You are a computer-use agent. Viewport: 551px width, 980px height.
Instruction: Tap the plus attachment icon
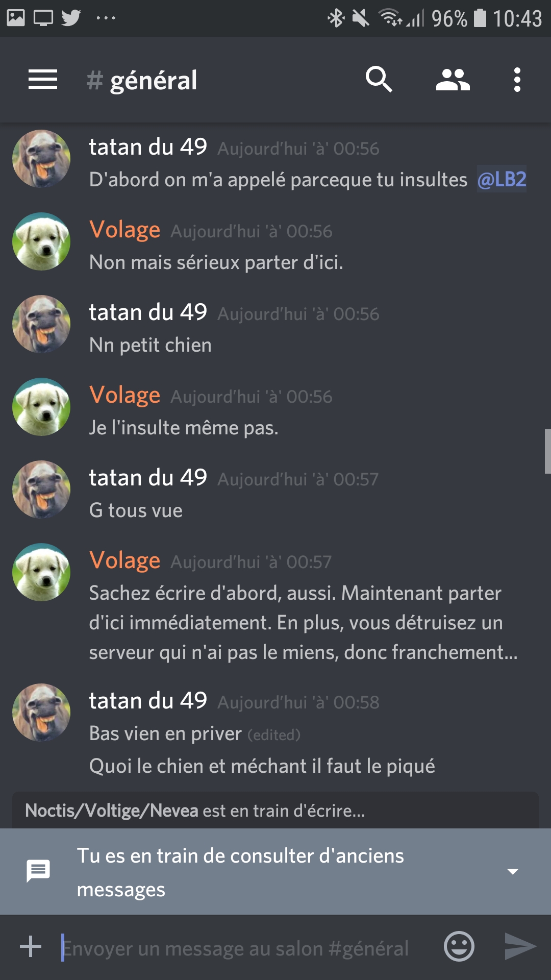click(31, 946)
